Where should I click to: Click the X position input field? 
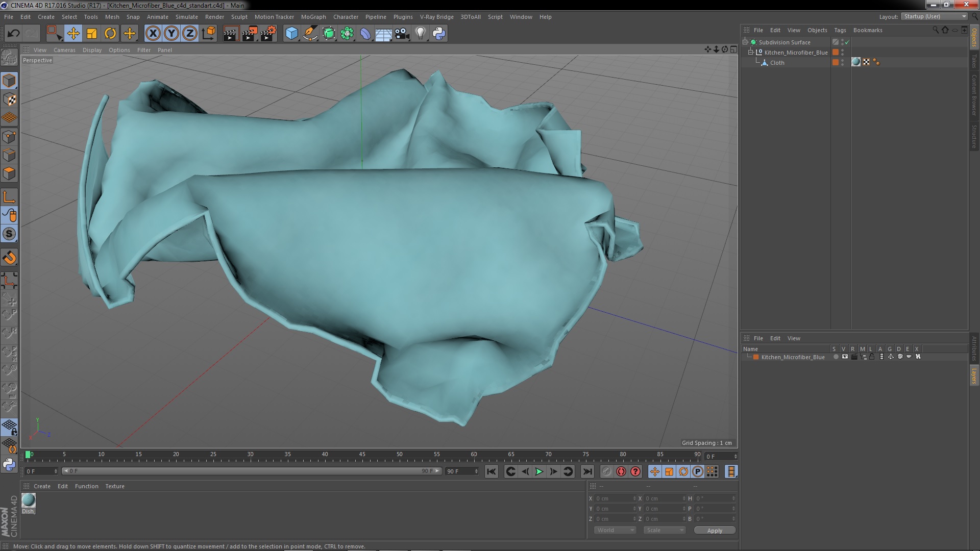pyautogui.click(x=616, y=498)
